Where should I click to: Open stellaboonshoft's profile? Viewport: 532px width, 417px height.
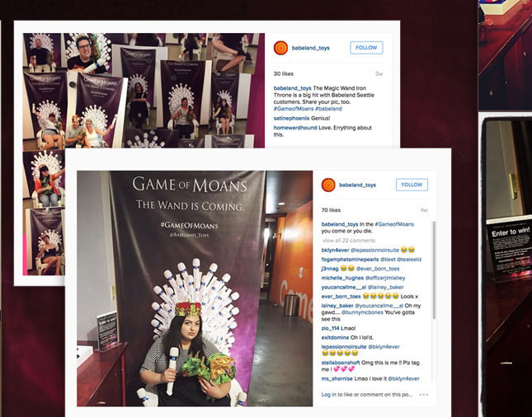(341, 363)
